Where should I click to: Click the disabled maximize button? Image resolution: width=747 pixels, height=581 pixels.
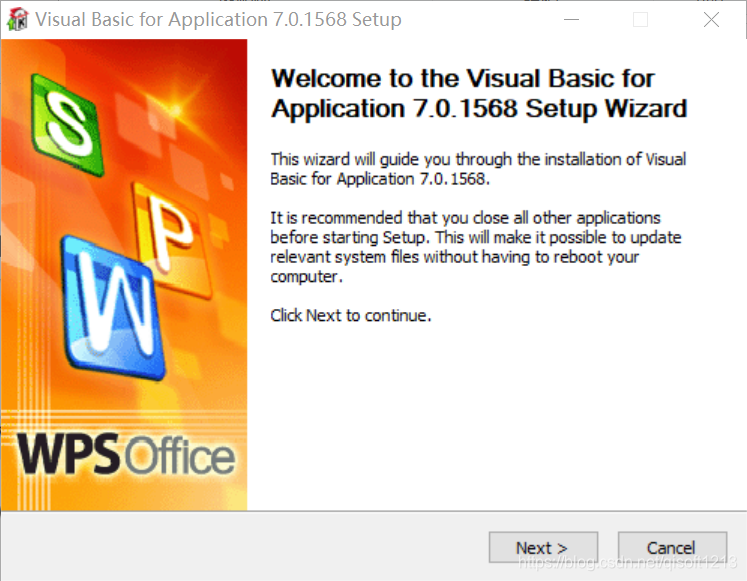(640, 20)
